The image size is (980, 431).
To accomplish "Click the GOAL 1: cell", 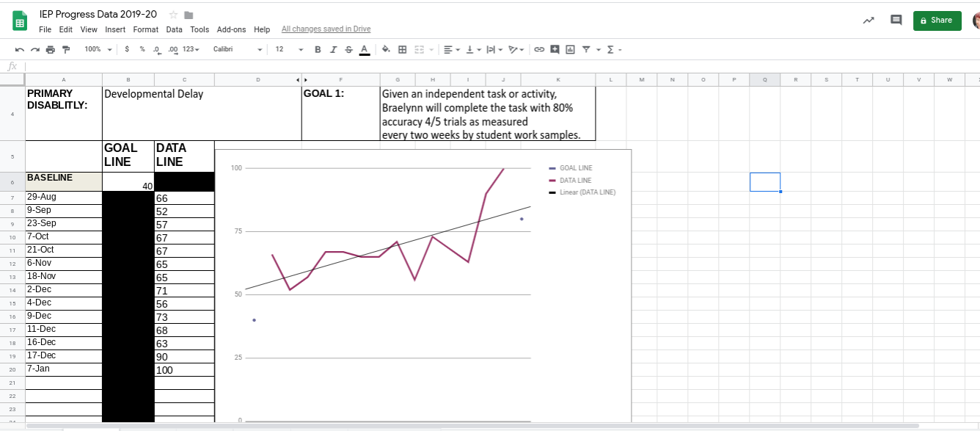I will click(x=340, y=113).
